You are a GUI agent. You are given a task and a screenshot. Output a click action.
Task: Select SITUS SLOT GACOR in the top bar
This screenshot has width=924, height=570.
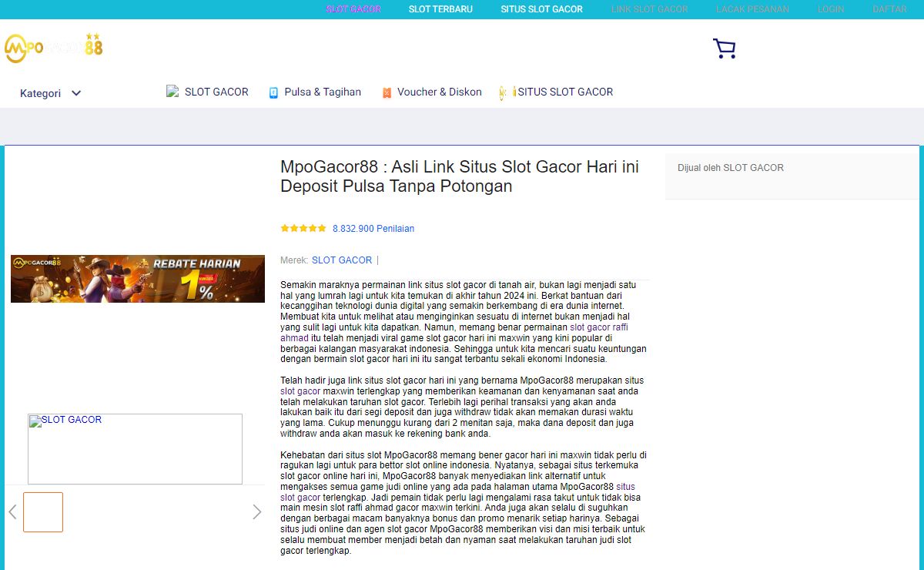(x=541, y=9)
